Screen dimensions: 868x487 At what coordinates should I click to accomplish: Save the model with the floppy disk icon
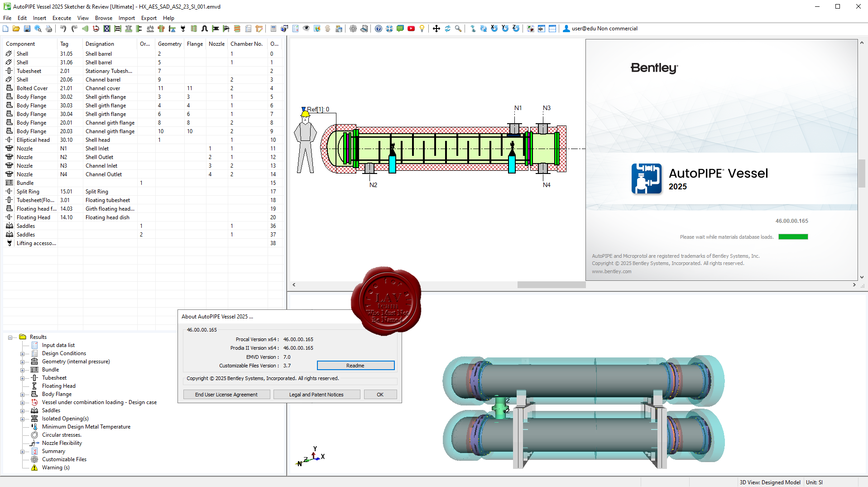coord(27,29)
